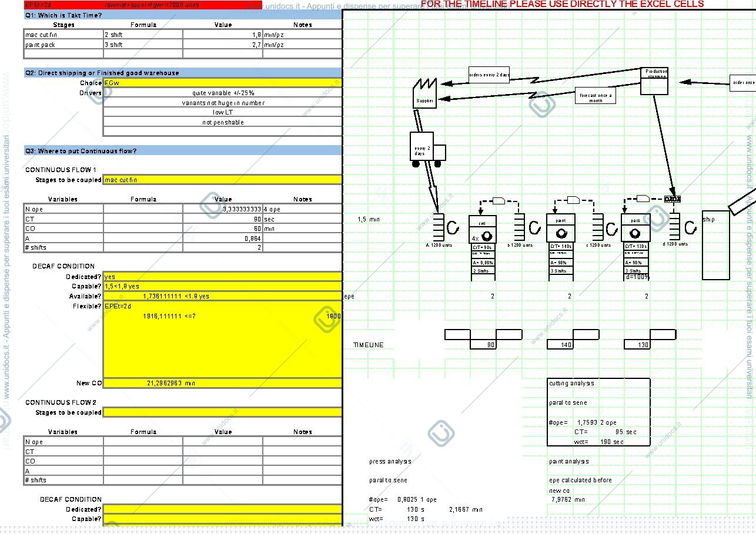Select the pack process box
The width and height of the screenshot is (756, 534).
coord(635,229)
